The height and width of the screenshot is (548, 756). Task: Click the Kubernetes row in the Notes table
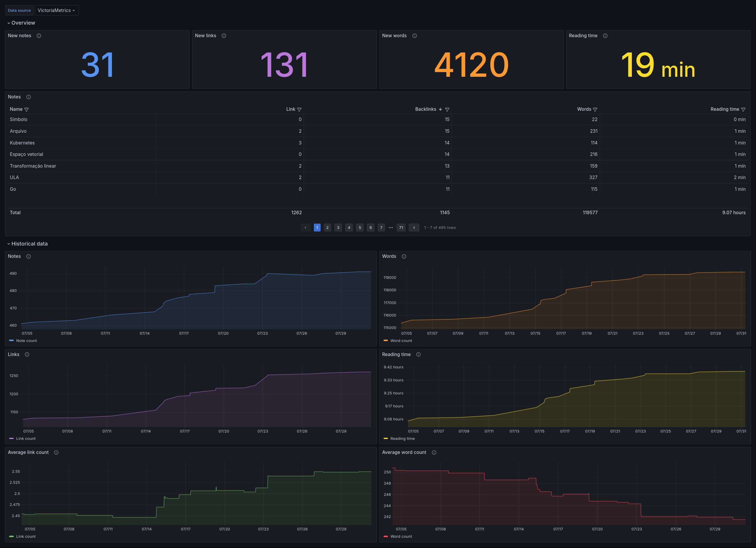[x=22, y=143]
